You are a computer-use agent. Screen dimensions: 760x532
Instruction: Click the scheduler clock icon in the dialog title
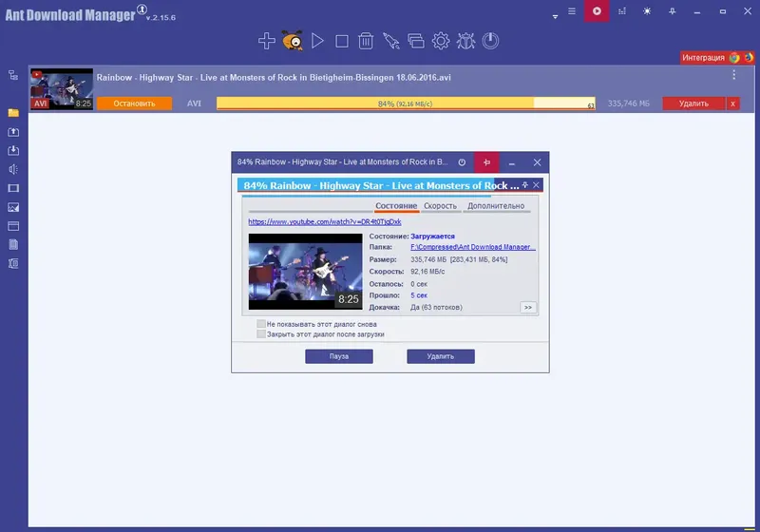pos(462,162)
